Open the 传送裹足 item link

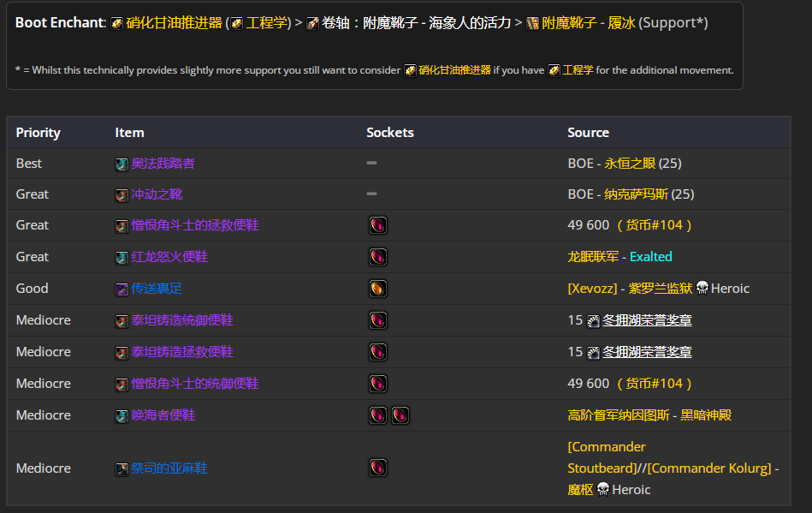tap(157, 288)
